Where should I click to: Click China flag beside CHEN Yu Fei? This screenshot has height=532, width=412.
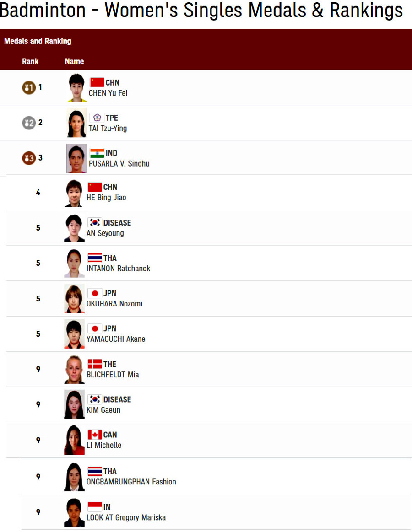[97, 82]
